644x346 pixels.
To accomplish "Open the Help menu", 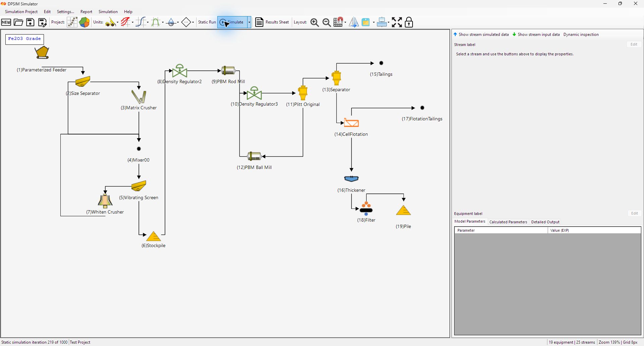I will [128, 12].
